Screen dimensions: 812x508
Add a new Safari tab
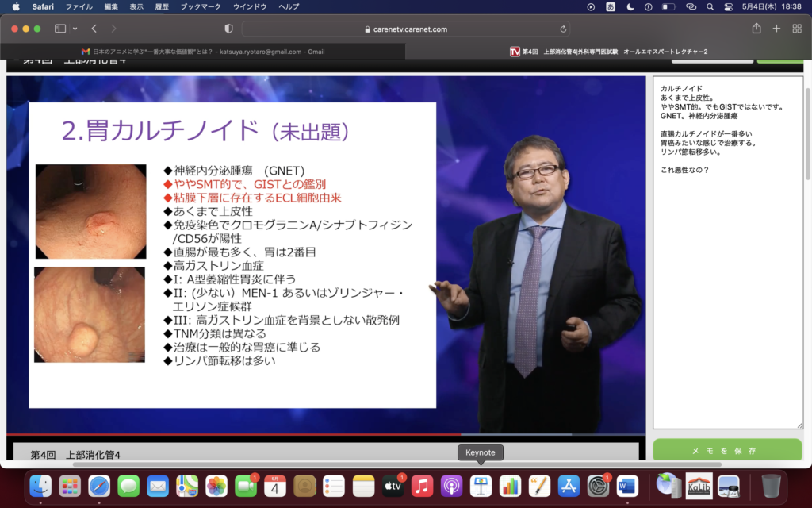pyautogui.click(x=776, y=29)
